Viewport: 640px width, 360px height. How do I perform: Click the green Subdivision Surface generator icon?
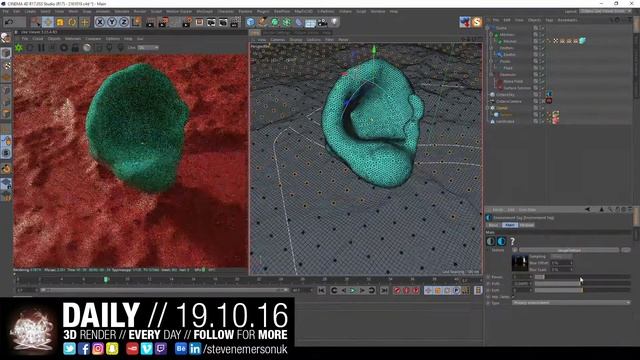tap(275, 22)
